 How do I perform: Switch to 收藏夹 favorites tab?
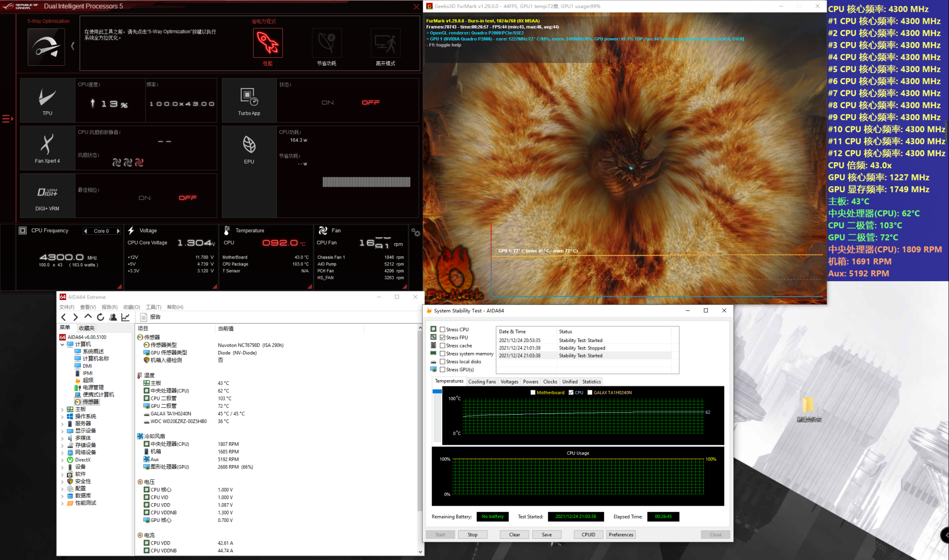point(86,328)
